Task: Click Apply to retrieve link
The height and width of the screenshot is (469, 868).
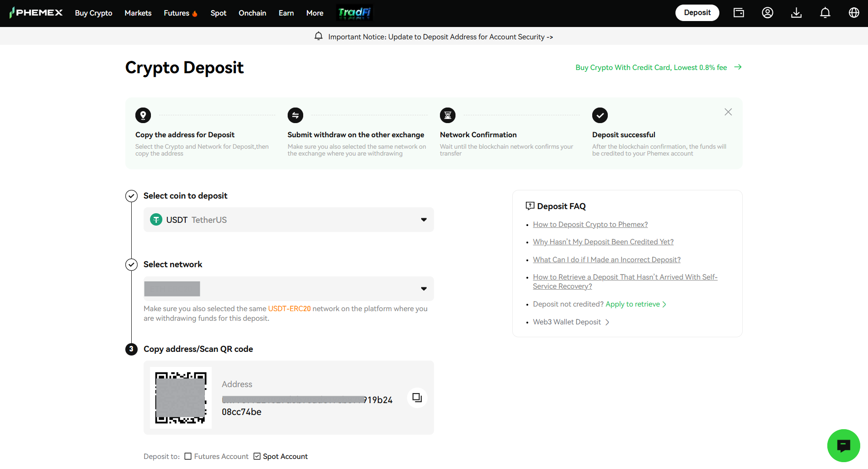Action: coord(632,304)
